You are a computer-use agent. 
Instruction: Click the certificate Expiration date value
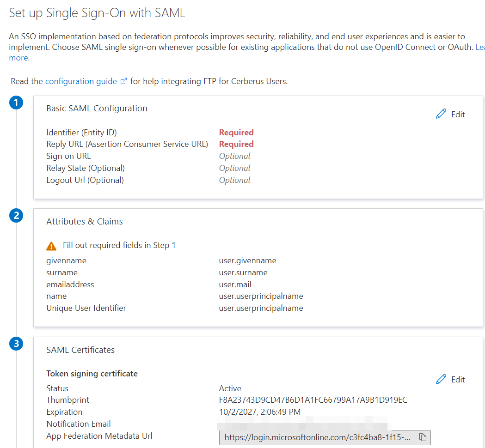click(x=259, y=412)
